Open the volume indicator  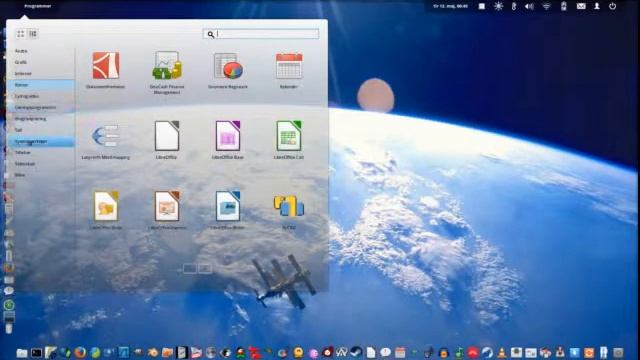click(529, 6)
